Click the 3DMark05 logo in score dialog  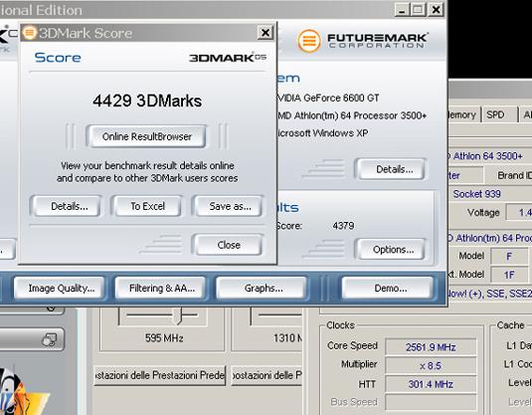pyautogui.click(x=228, y=58)
